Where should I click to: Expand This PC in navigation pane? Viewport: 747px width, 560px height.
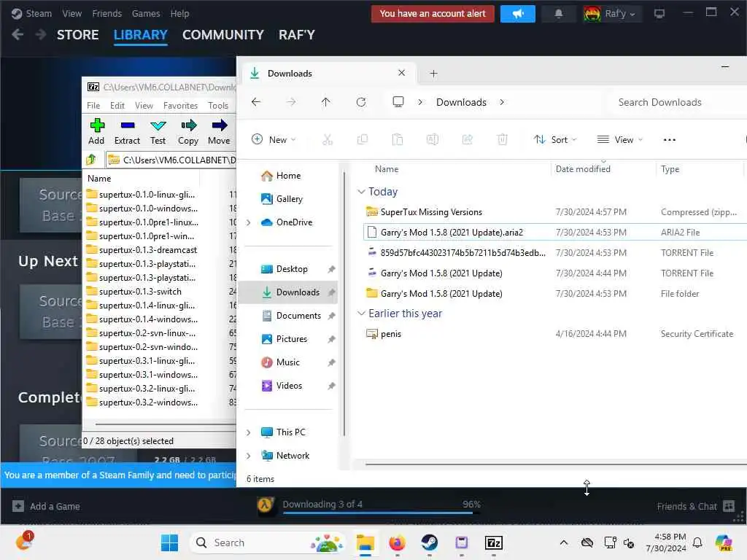(248, 432)
